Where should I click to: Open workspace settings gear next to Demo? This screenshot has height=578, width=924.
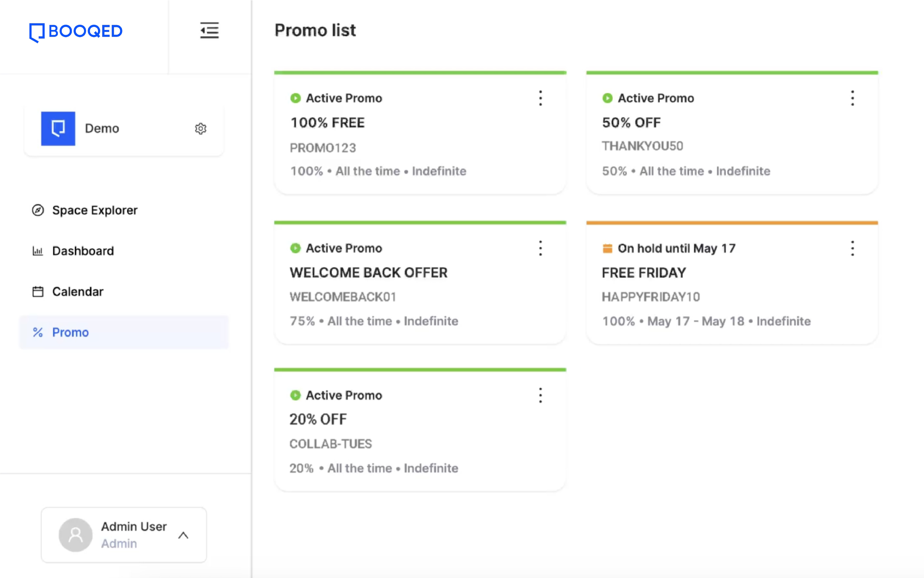point(200,129)
